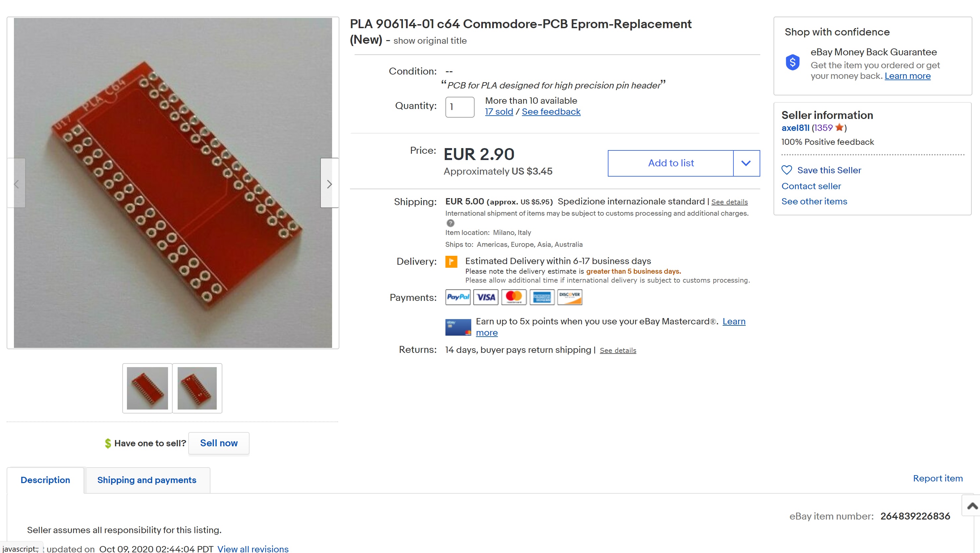Open seller profile axel811

795,128
